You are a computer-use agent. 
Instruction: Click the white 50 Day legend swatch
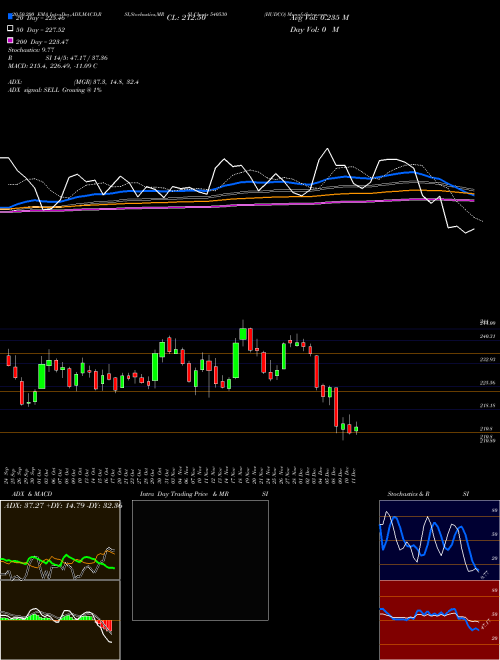(x=10, y=29)
